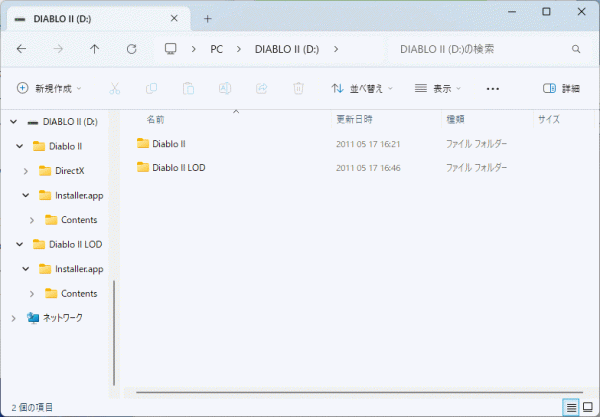Add a new tab with plus button
The image size is (600, 417).
point(207,19)
